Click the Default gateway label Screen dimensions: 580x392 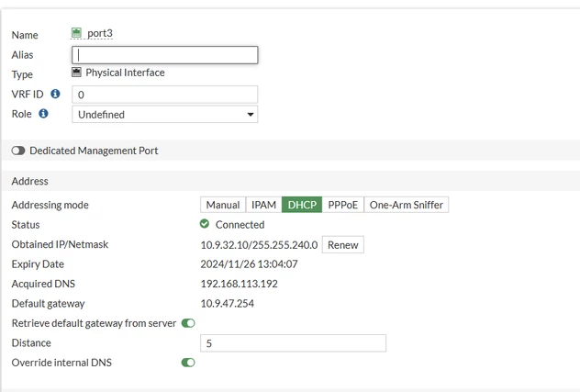pos(48,304)
